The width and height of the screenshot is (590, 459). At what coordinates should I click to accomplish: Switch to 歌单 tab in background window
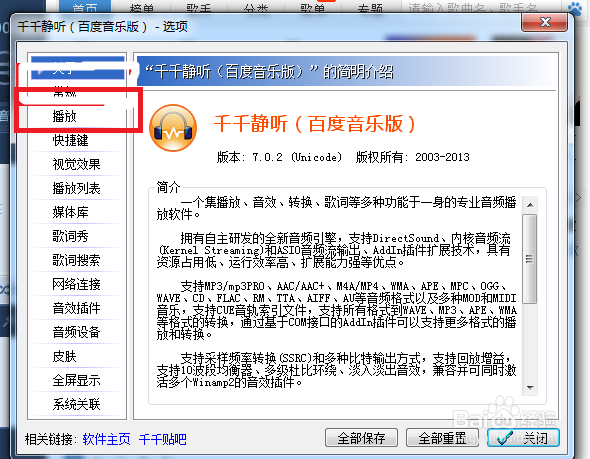click(313, 7)
